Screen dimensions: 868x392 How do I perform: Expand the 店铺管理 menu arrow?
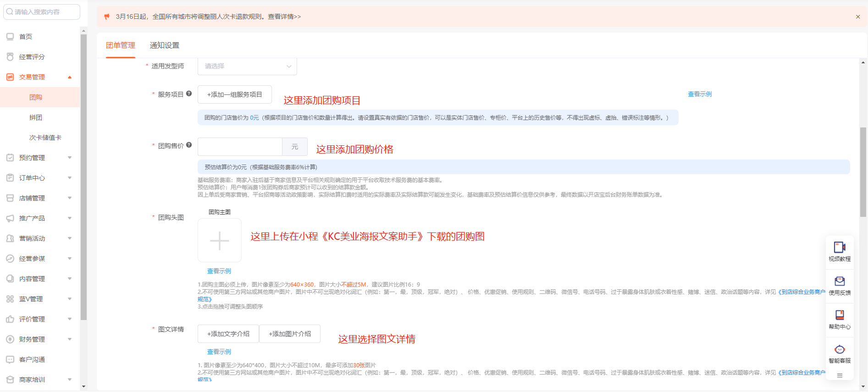(x=70, y=198)
